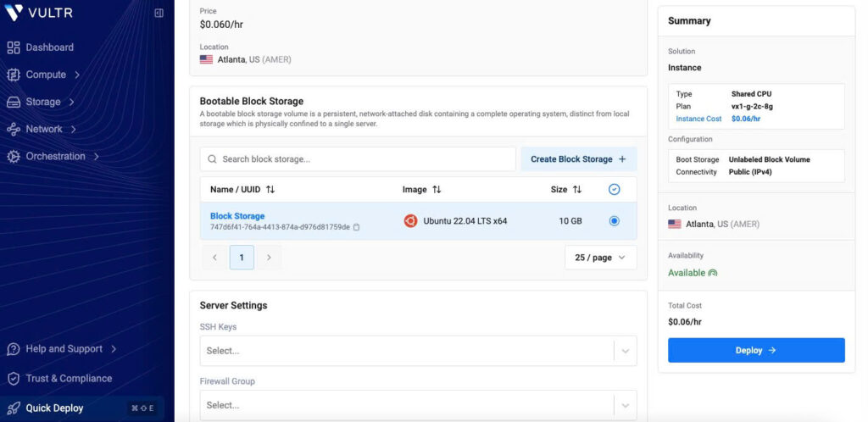Click the availability signal icon next to Available

point(713,273)
